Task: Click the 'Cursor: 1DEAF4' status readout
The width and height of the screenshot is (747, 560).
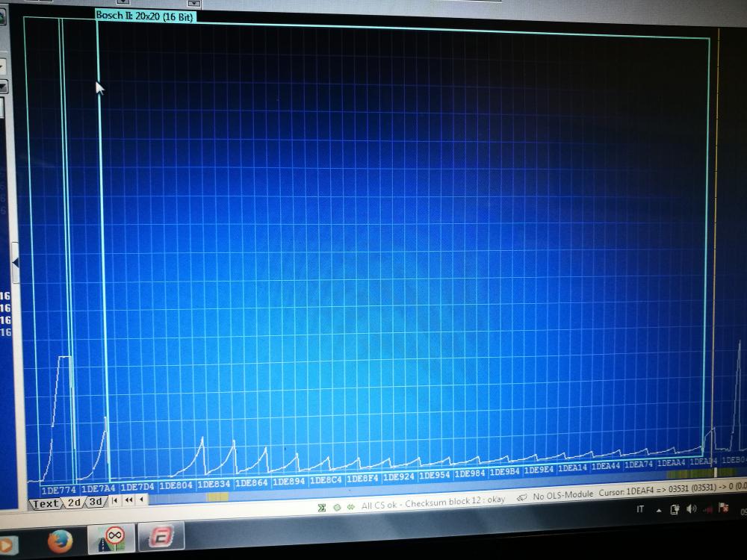Action: pyautogui.click(x=626, y=491)
